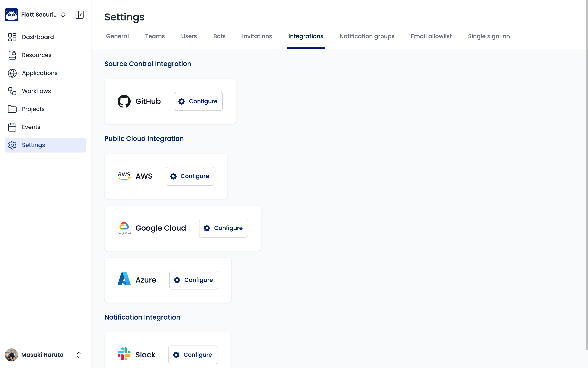The height and width of the screenshot is (368, 588).
Task: View the Events page
Action: [46, 127]
